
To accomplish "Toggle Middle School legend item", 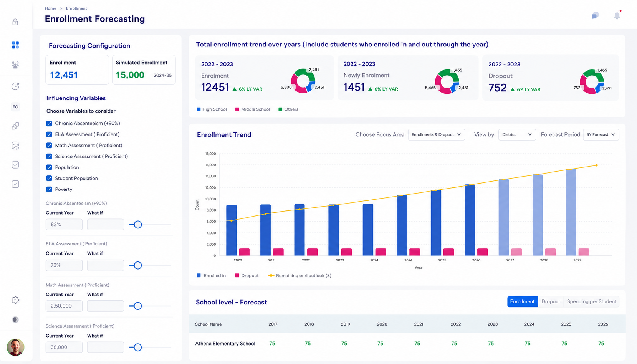I will pos(252,109).
